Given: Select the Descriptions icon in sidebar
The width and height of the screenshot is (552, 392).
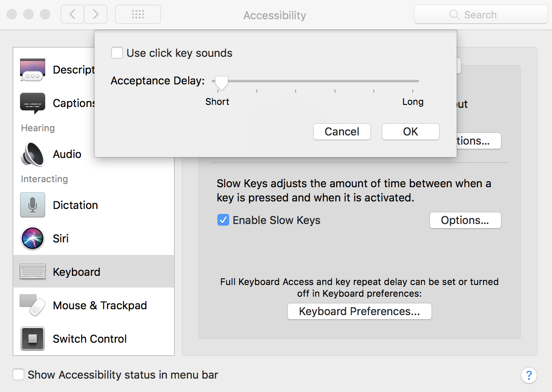Looking at the screenshot, I should [x=33, y=70].
